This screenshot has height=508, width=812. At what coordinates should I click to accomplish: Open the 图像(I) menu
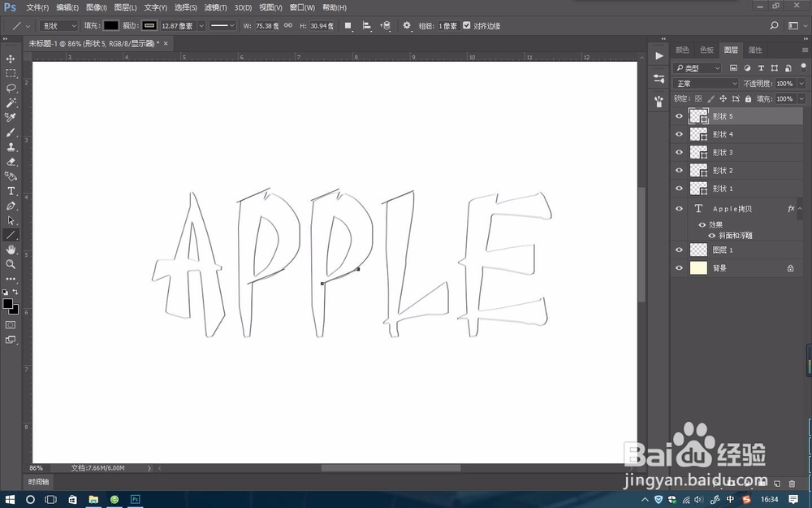(x=97, y=8)
